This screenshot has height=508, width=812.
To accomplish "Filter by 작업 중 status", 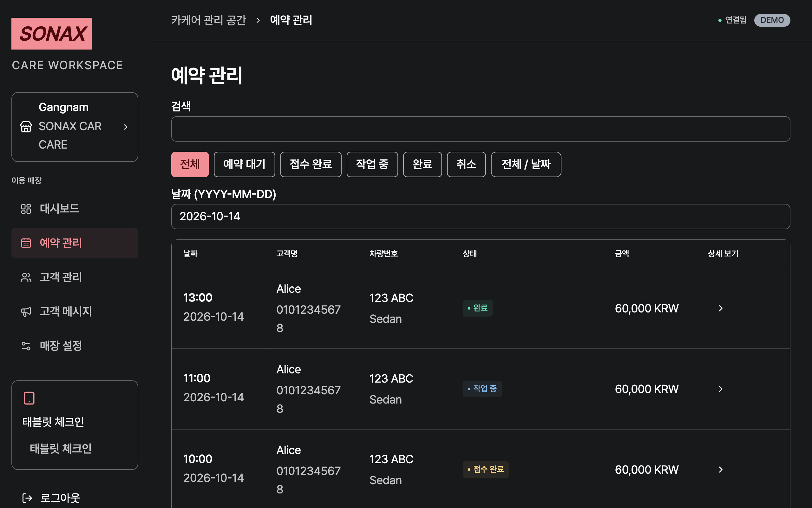I will (372, 164).
